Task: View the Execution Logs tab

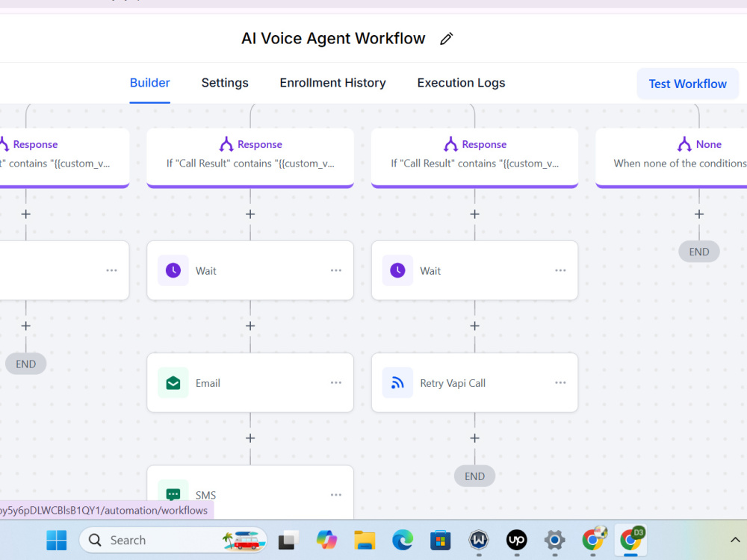Action: click(461, 83)
